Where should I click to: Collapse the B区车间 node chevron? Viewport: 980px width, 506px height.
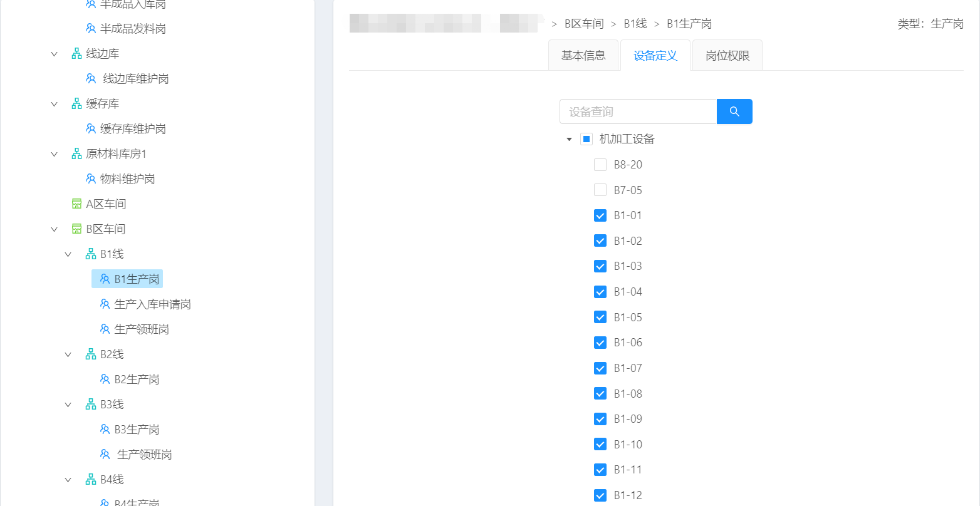coord(54,229)
